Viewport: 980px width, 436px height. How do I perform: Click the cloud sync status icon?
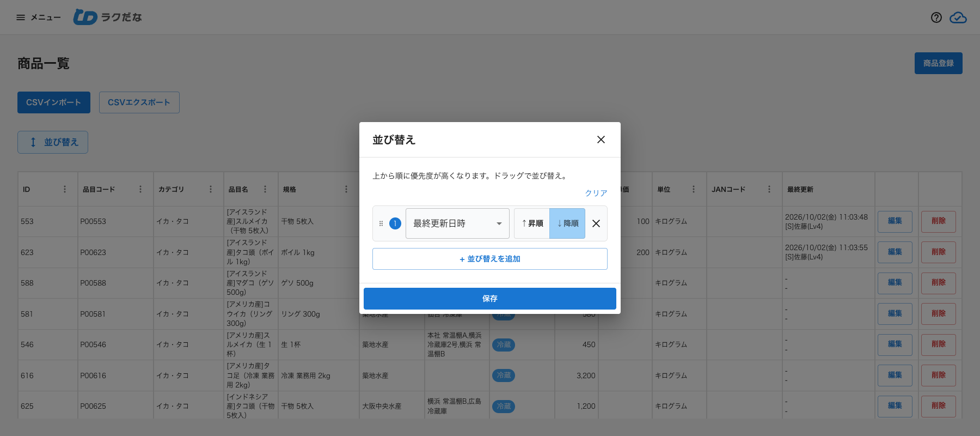pyautogui.click(x=958, y=17)
